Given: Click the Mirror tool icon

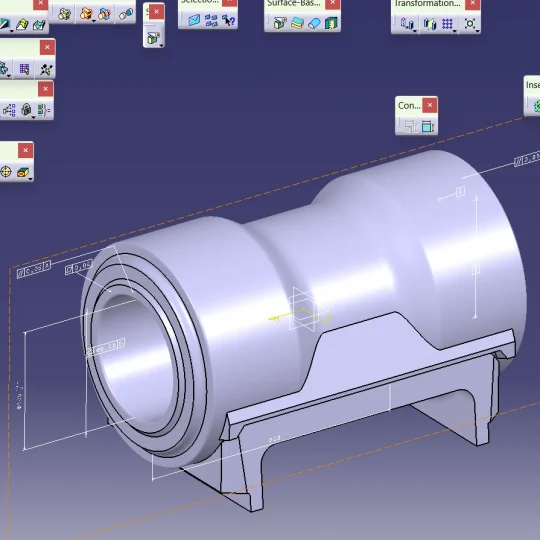Looking at the screenshot, I should [429, 24].
